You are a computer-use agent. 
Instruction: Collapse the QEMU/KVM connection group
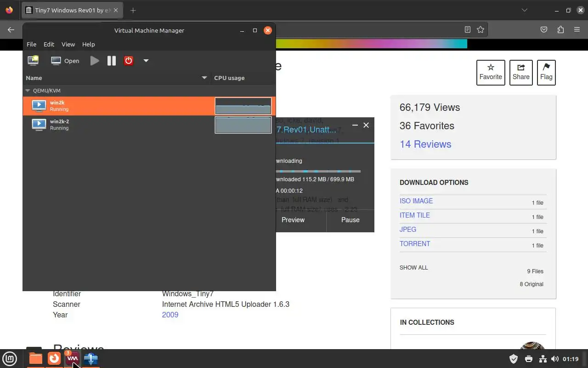coord(28,91)
